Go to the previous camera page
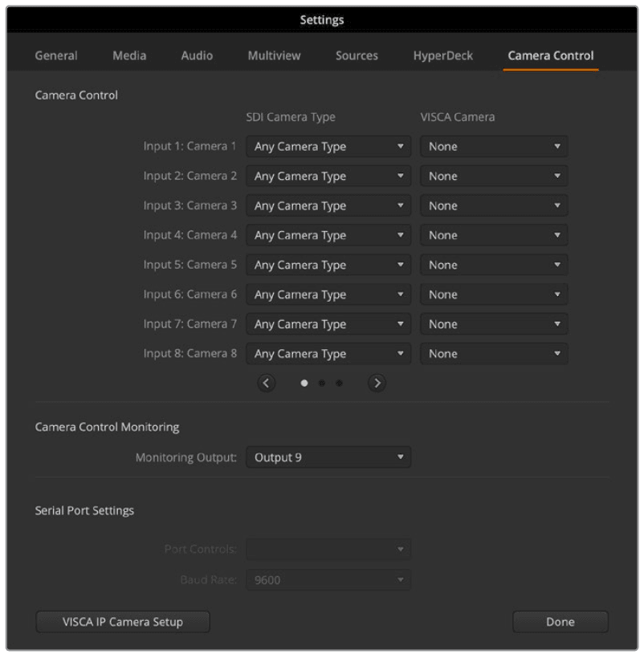 (267, 383)
